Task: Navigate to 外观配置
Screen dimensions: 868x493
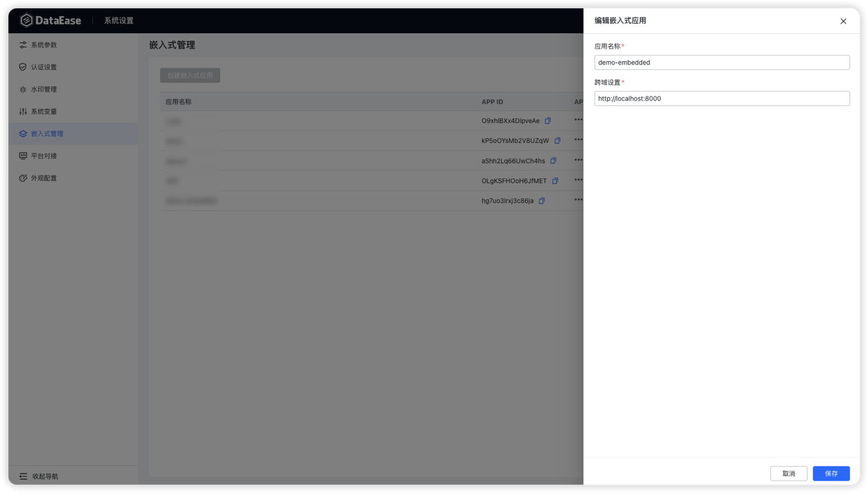Action: [43, 178]
